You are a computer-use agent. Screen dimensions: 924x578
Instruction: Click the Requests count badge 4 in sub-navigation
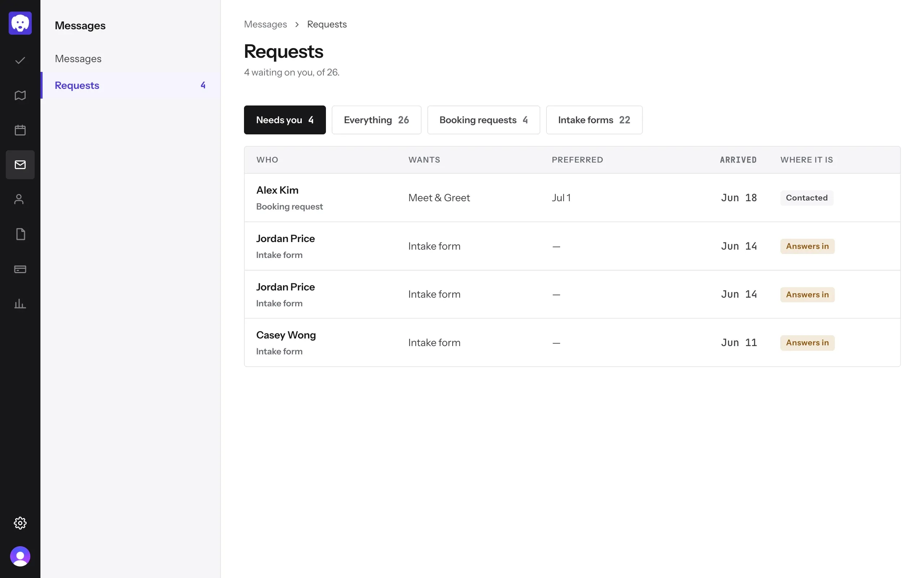tap(203, 85)
